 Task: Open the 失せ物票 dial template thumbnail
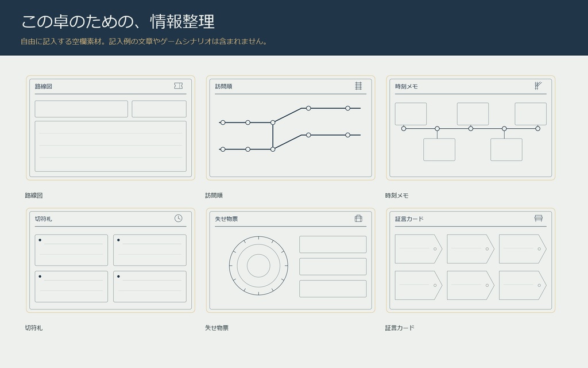tap(291, 260)
